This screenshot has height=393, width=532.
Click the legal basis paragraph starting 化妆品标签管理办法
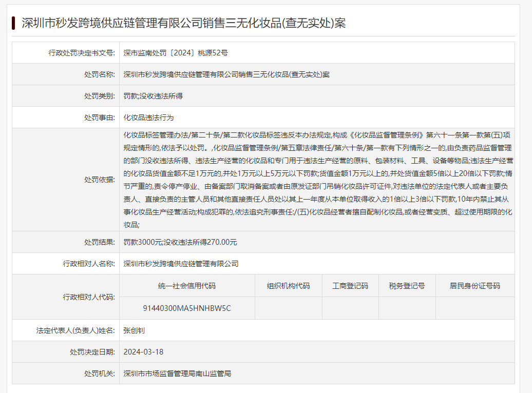pos(318,180)
